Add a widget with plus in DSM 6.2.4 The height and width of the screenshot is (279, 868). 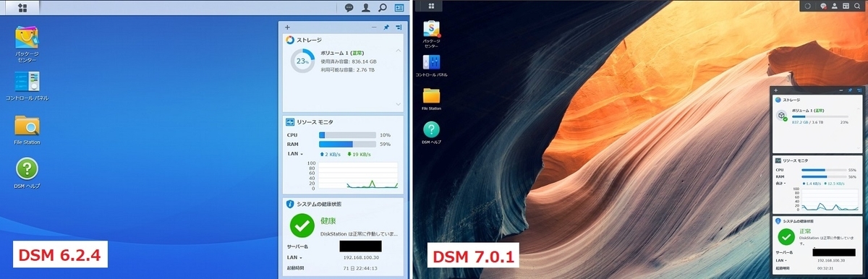coord(288,27)
